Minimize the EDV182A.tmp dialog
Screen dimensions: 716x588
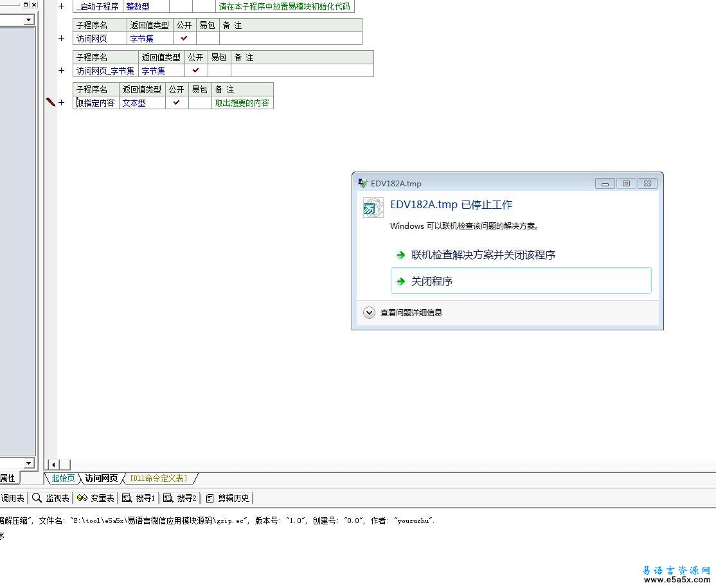click(605, 184)
